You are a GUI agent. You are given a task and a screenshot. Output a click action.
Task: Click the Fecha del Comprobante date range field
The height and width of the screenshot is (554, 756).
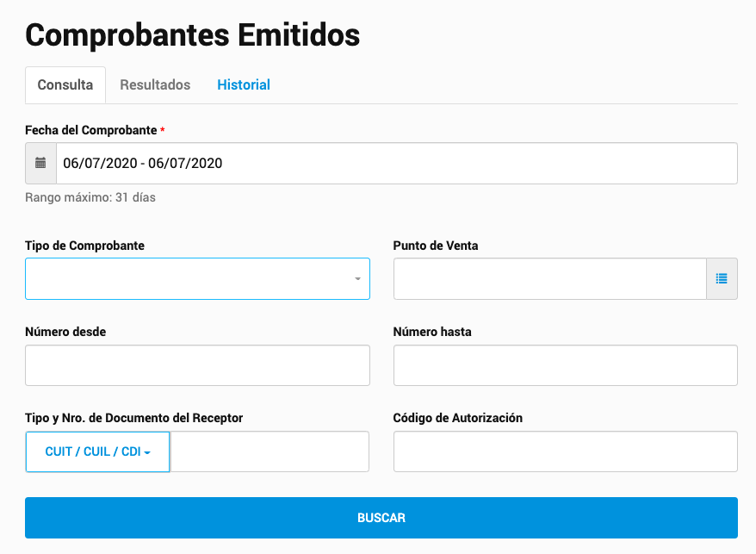tap(397, 163)
